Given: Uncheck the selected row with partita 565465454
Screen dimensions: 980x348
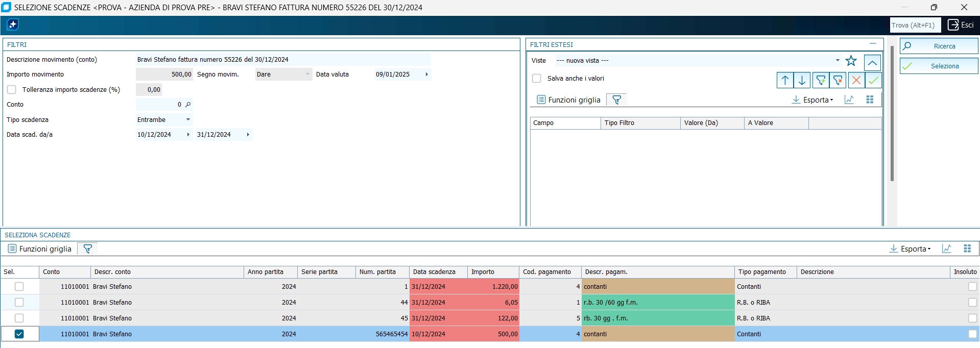Looking at the screenshot, I should [19, 334].
